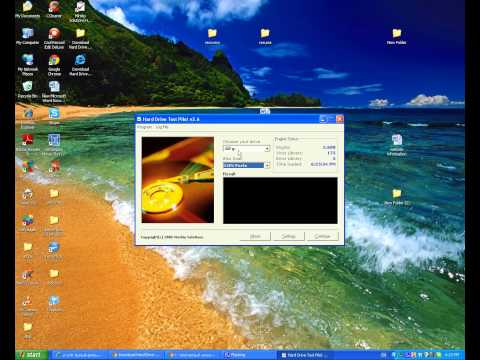
Task: Select the document icon on right side of desktop
Action: point(397,145)
